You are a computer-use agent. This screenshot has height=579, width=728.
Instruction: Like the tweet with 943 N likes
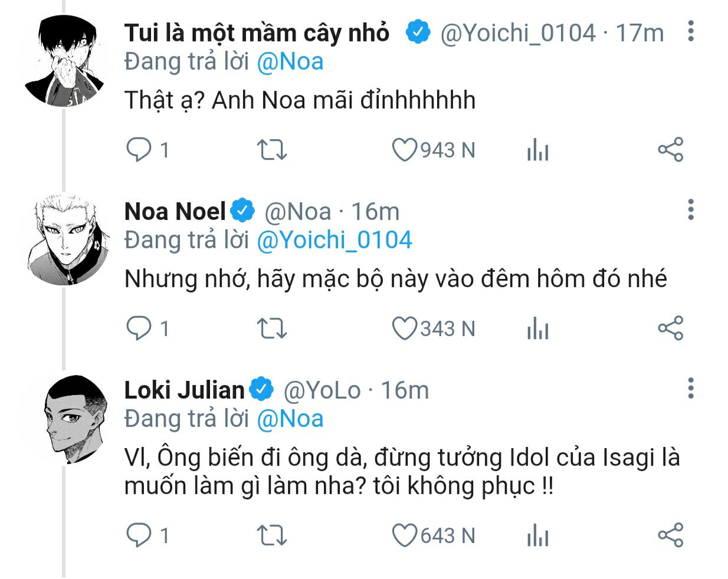click(405, 150)
